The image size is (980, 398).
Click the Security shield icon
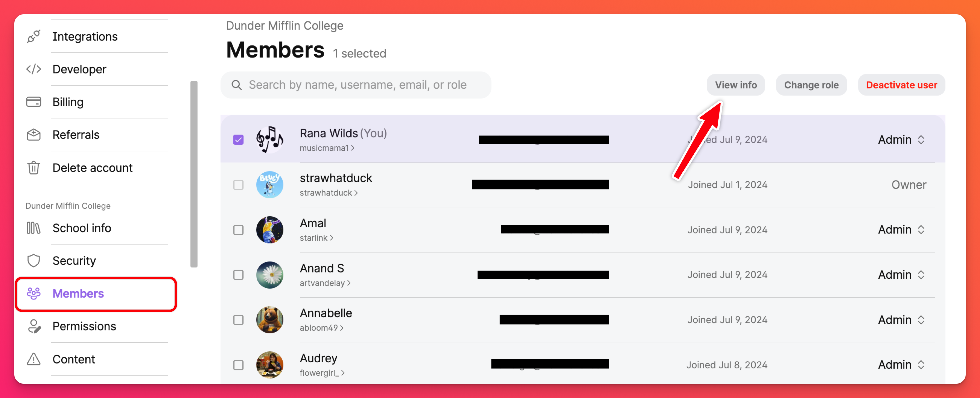[34, 261]
